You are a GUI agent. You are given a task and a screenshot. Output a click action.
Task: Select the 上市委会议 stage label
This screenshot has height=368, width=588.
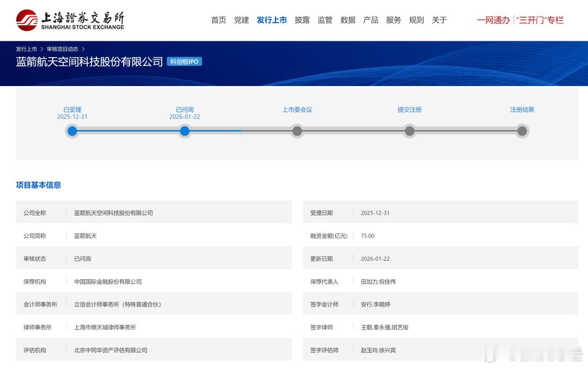[297, 109]
